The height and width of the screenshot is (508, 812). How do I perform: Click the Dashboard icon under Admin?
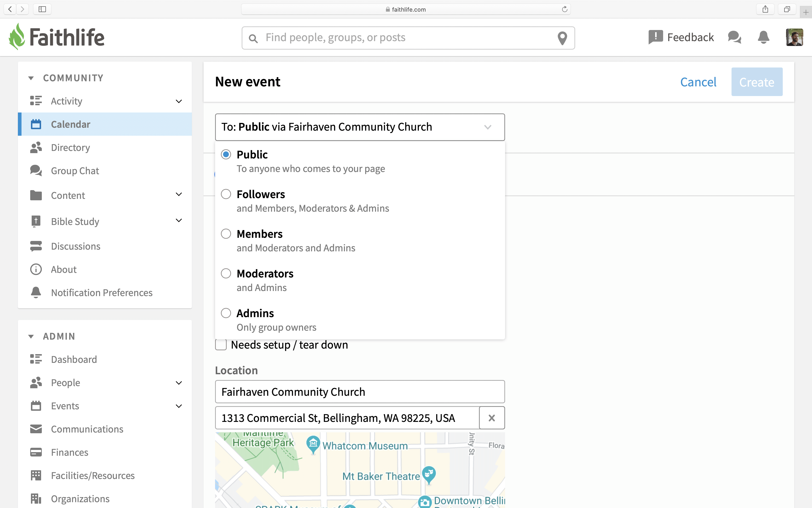(x=36, y=359)
